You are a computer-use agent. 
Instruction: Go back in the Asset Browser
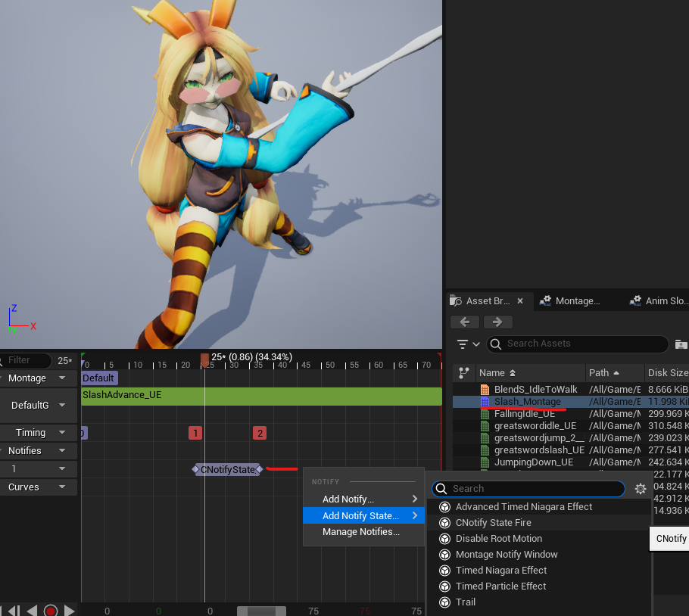(x=465, y=322)
